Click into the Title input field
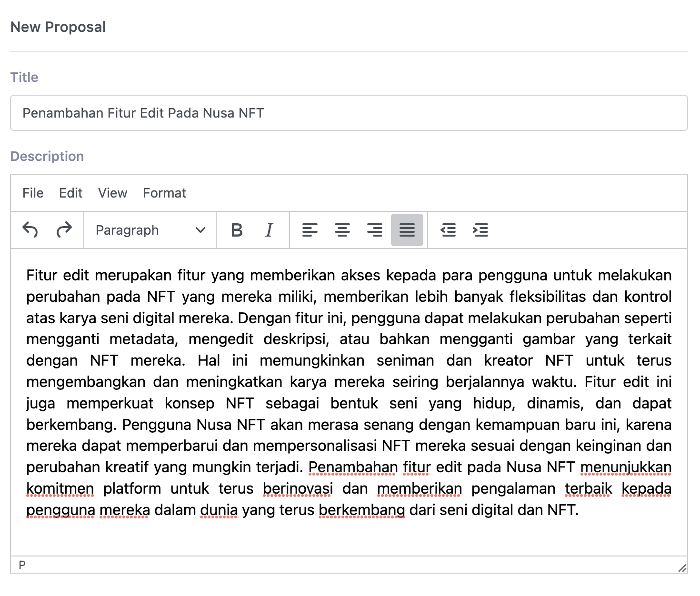 pos(349,113)
